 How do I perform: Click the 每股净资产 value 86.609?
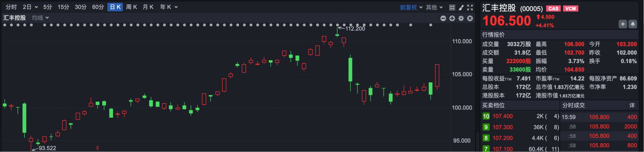point(628,78)
